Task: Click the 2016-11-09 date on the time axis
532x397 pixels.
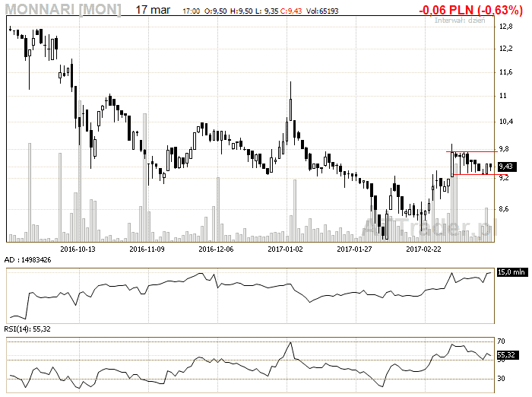Action: (x=147, y=248)
